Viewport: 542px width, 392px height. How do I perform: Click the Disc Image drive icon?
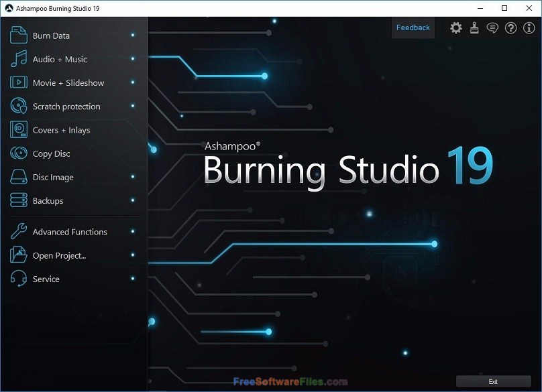click(x=18, y=176)
